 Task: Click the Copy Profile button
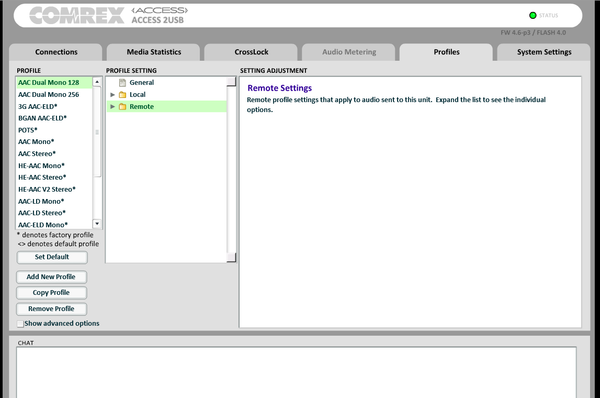51,293
